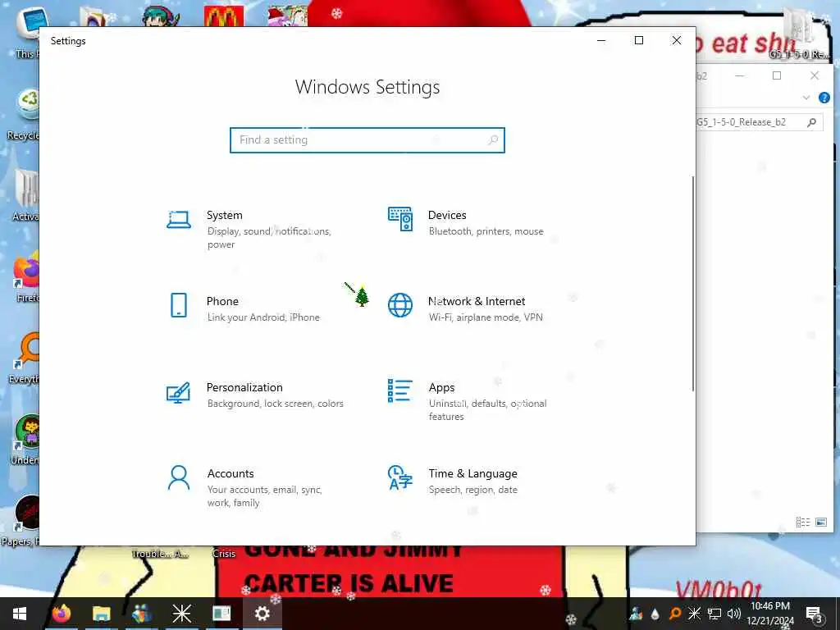Image resolution: width=840 pixels, height=630 pixels.
Task: Open the Personalization settings icon
Action: pos(178,392)
